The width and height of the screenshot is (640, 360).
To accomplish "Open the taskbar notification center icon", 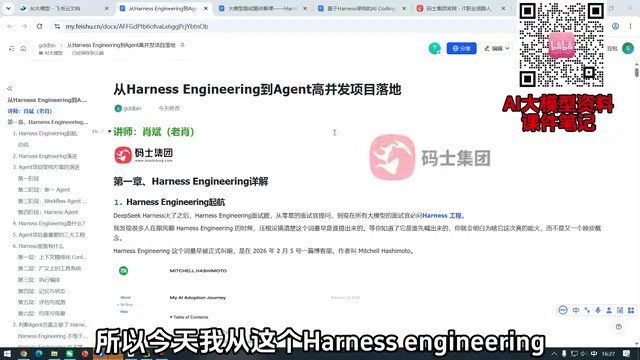I will 627,353.
